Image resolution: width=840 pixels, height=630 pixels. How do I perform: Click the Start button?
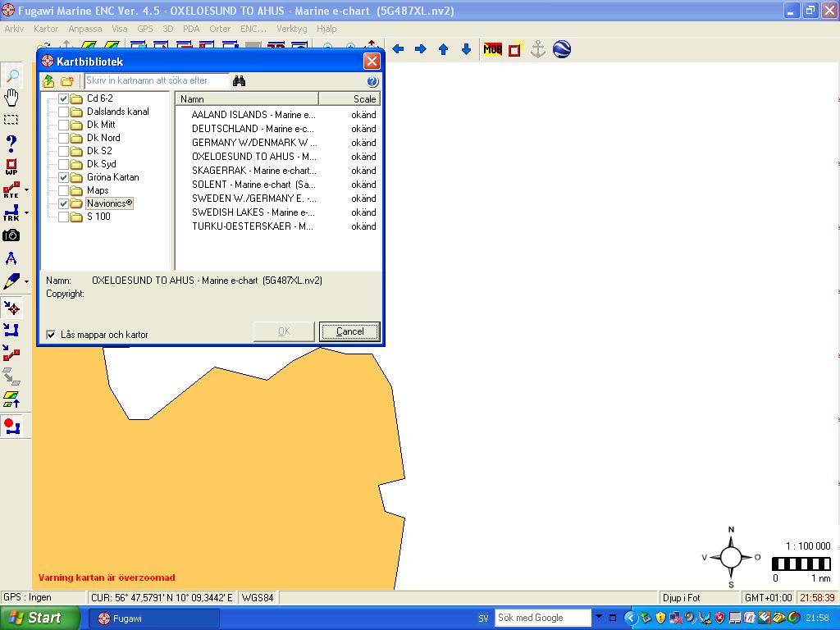[x=39, y=618]
